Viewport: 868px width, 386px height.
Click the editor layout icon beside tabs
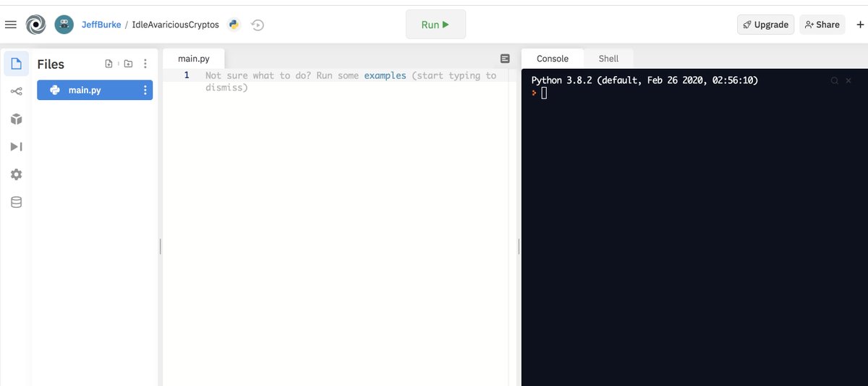505,59
